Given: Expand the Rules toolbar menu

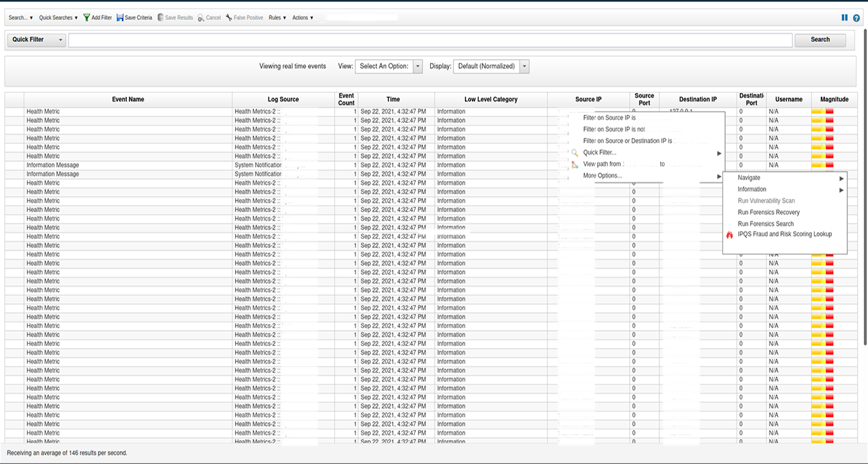Looking at the screenshot, I should tap(278, 18).
